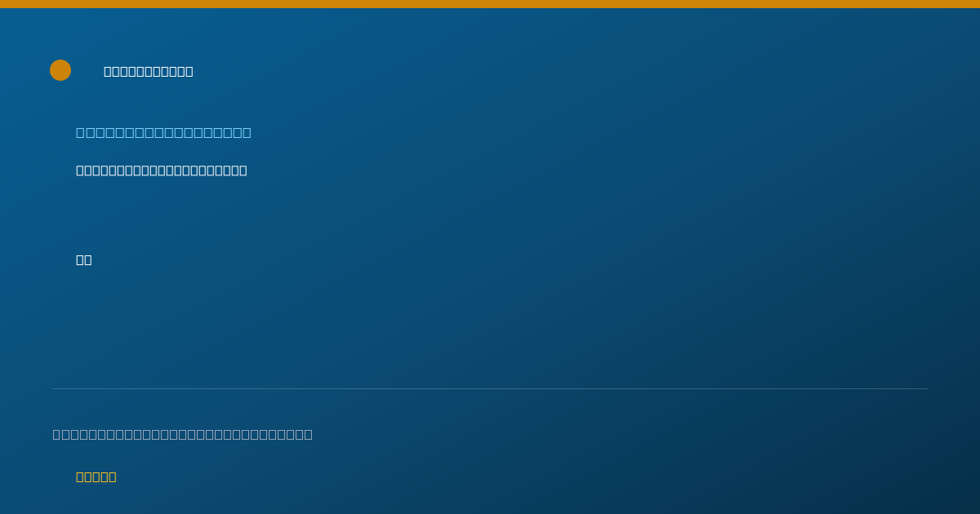Click the last glyph of the yellow link
Viewport: 980px width, 514px height.
113,476
